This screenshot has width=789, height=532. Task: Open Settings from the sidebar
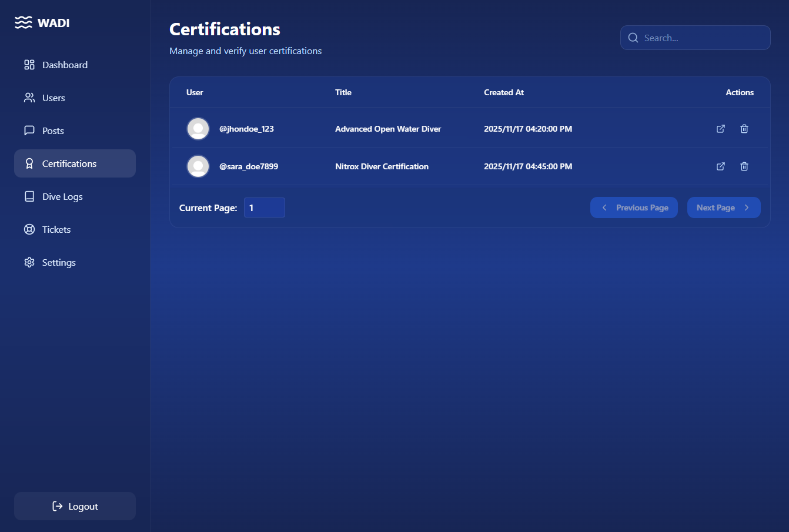coord(59,263)
